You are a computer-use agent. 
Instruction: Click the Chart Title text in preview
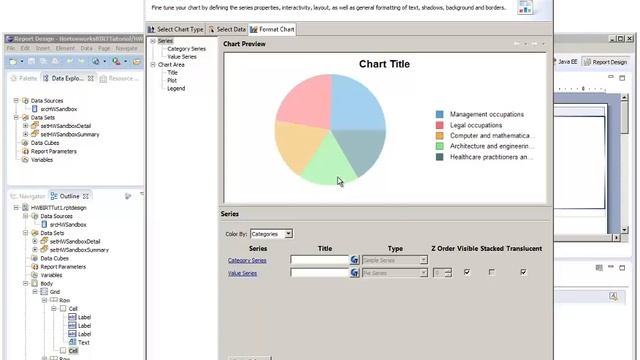(x=384, y=64)
